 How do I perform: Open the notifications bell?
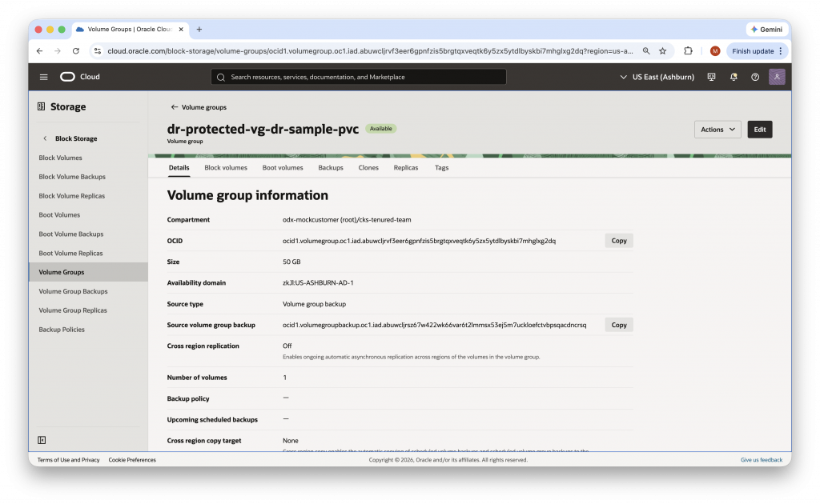click(733, 77)
